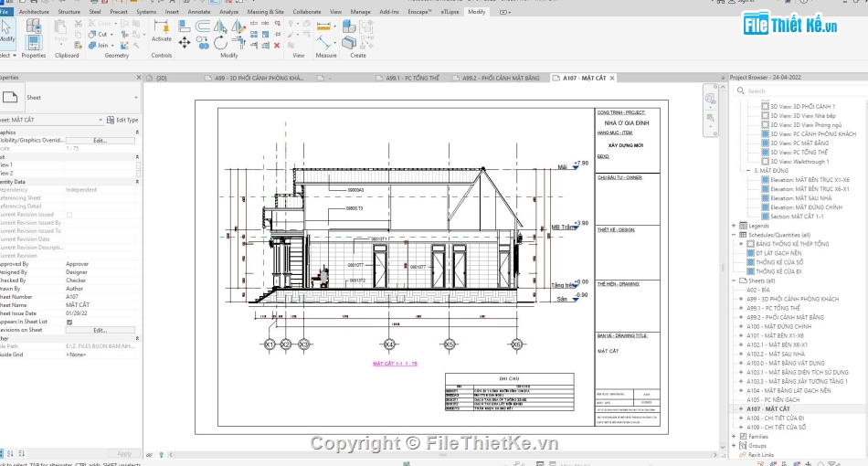Select the Move tool
Viewport: 868px width, 466px height.
click(x=185, y=43)
